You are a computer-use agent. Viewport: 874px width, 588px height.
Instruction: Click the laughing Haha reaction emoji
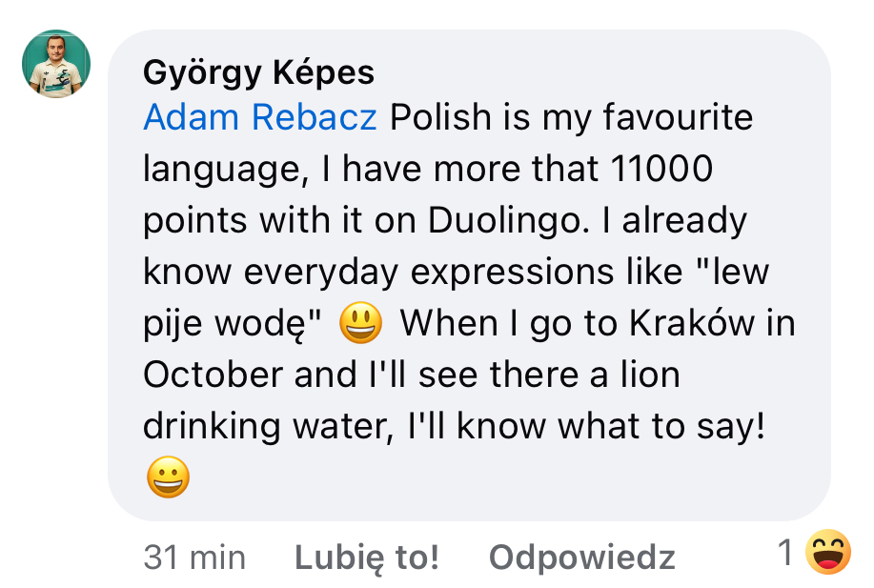click(x=827, y=552)
